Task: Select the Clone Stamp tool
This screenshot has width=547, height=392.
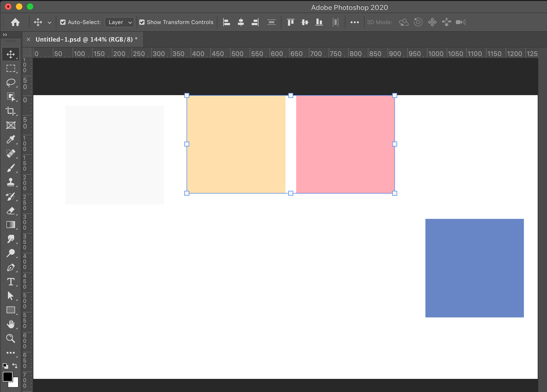Action: point(11,182)
